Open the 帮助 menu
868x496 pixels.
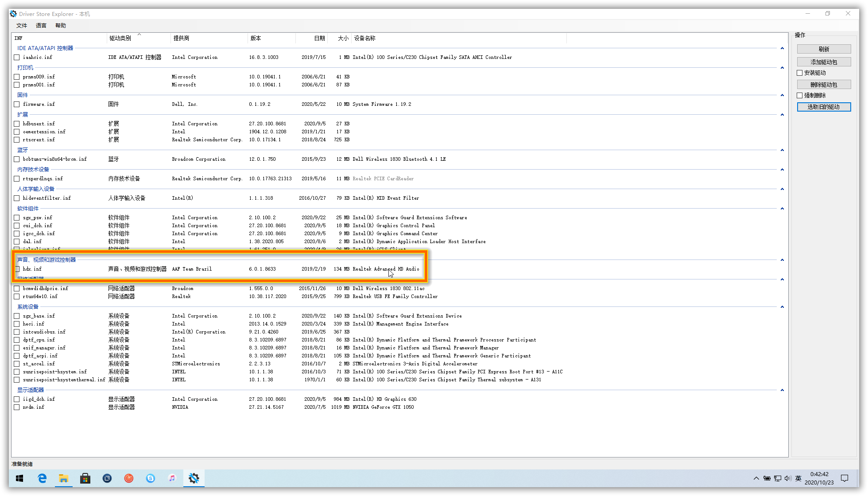pos(61,26)
